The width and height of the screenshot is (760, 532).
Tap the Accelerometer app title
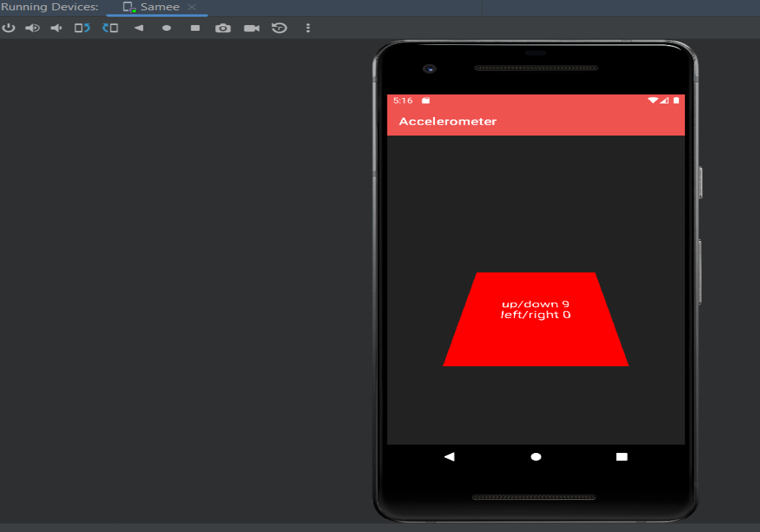click(448, 121)
